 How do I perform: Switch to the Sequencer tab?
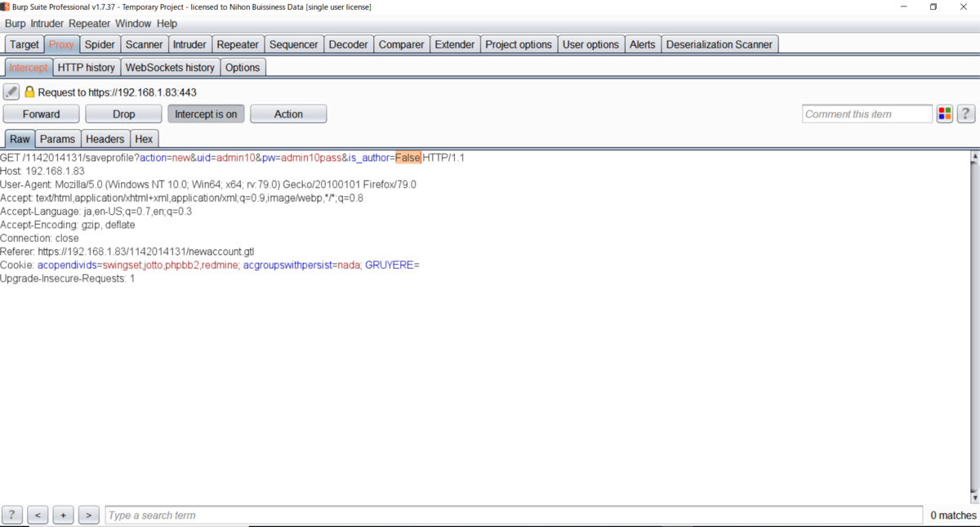coord(294,44)
